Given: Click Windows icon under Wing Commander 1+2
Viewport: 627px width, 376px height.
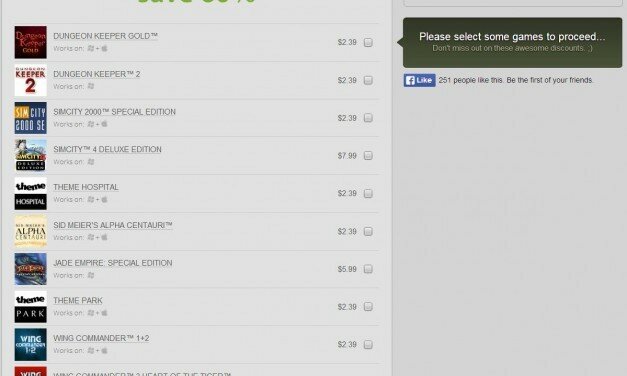Looking at the screenshot, I should 91,350.
